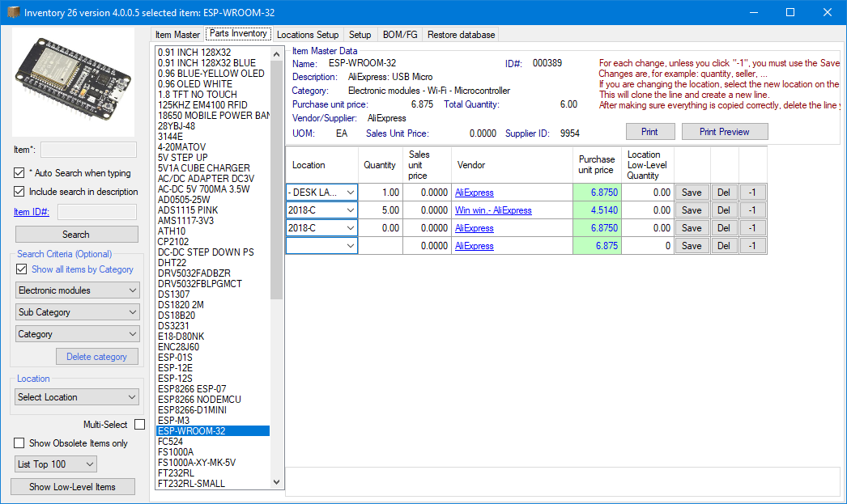This screenshot has width=847, height=504.
Task: Expand the DESK LA... location dropdown
Action: (350, 193)
